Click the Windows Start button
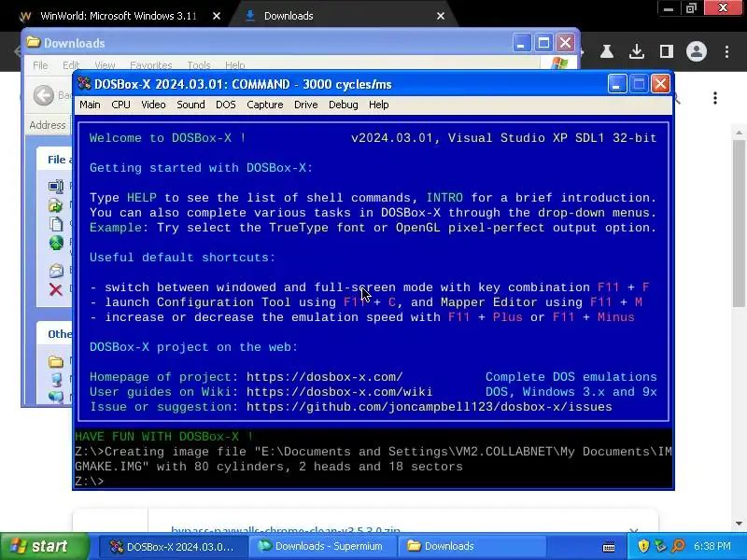 pyautogui.click(x=44, y=546)
